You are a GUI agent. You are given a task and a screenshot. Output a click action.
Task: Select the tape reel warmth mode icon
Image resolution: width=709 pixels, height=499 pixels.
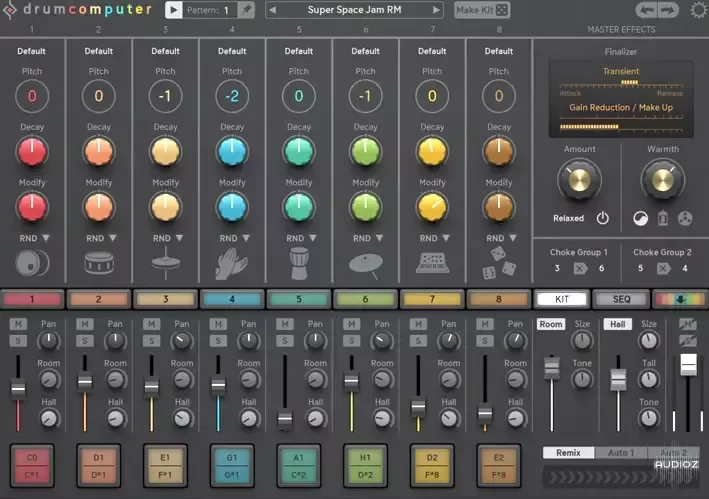[685, 219]
